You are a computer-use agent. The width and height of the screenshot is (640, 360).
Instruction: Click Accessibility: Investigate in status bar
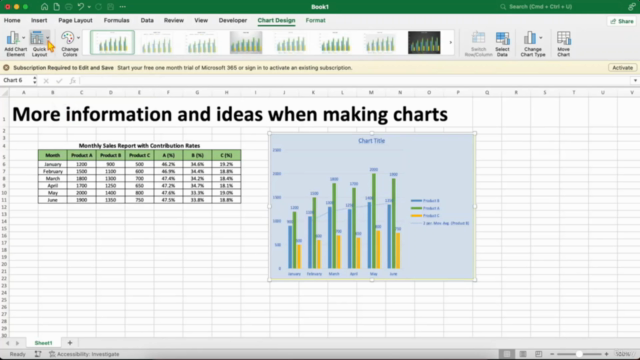[84, 354]
